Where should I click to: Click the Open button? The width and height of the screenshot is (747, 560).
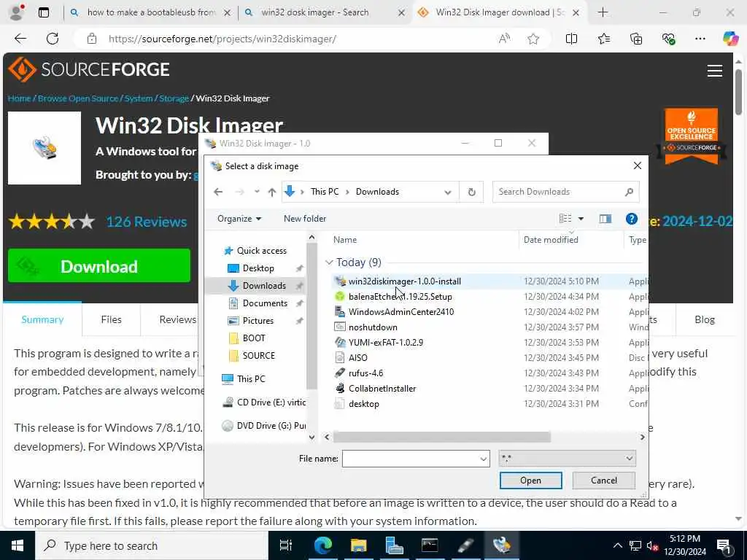531,481
